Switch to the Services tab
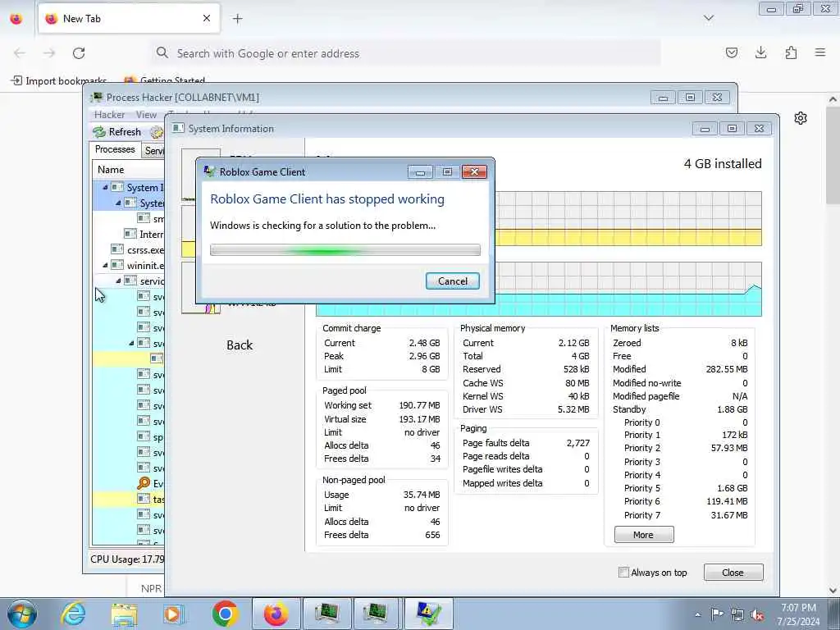This screenshot has height=630, width=840. pyautogui.click(x=153, y=151)
